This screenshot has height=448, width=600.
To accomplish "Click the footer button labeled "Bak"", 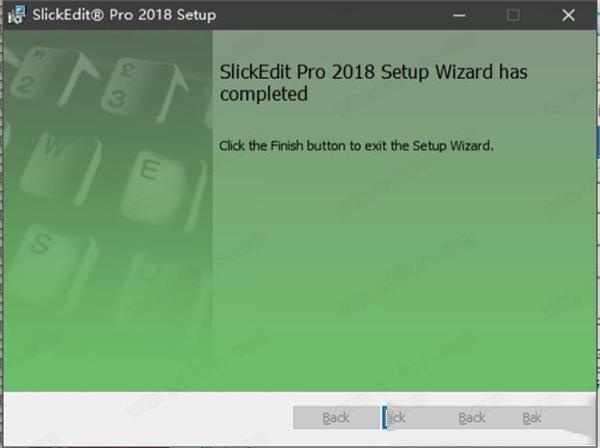I will coord(532,417).
